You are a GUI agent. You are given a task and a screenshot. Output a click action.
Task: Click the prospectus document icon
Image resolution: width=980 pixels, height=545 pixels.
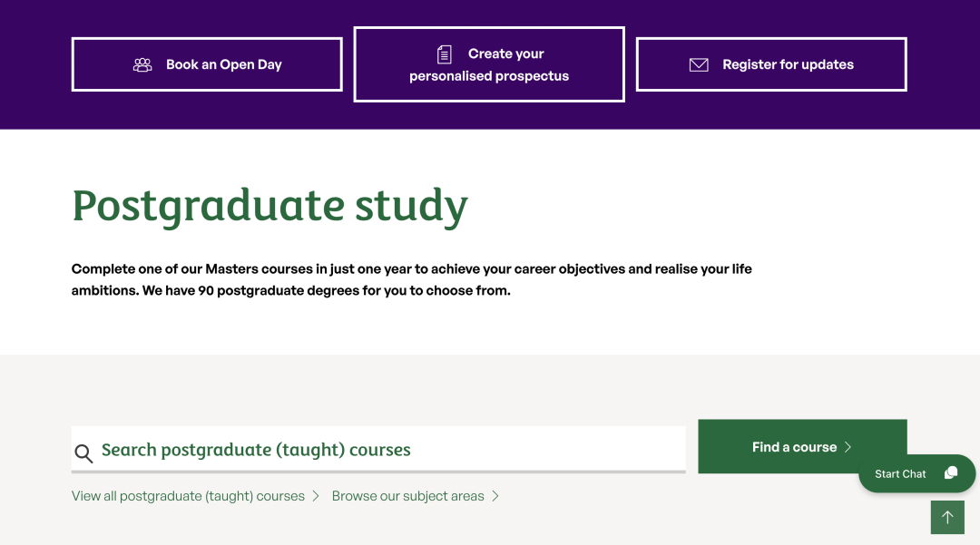pos(445,54)
